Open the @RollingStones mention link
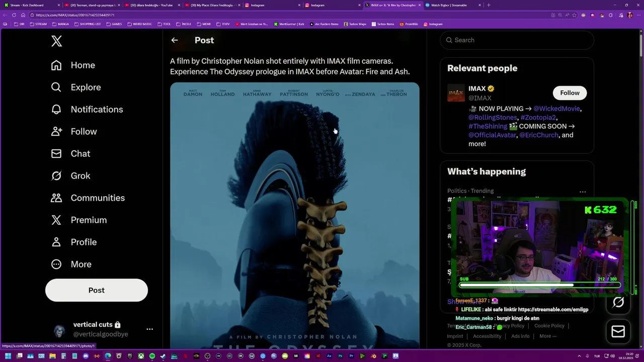The height and width of the screenshot is (362, 644). (493, 118)
